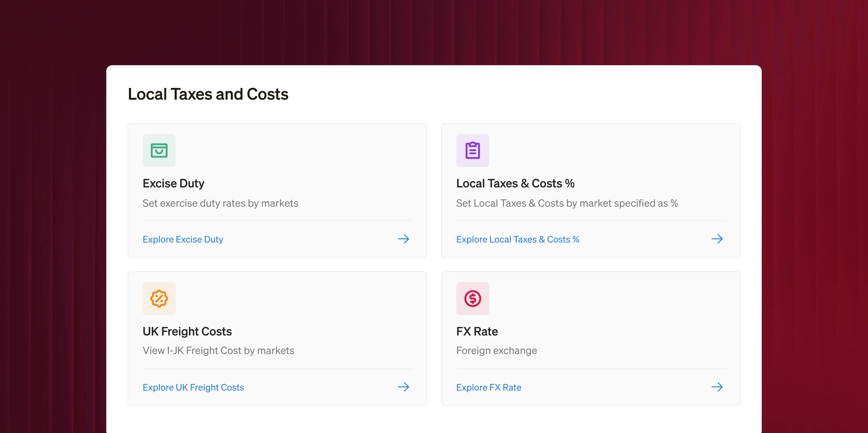Viewport: 868px width, 433px height.
Task: Select the FX Rate card title
Action: point(477,331)
